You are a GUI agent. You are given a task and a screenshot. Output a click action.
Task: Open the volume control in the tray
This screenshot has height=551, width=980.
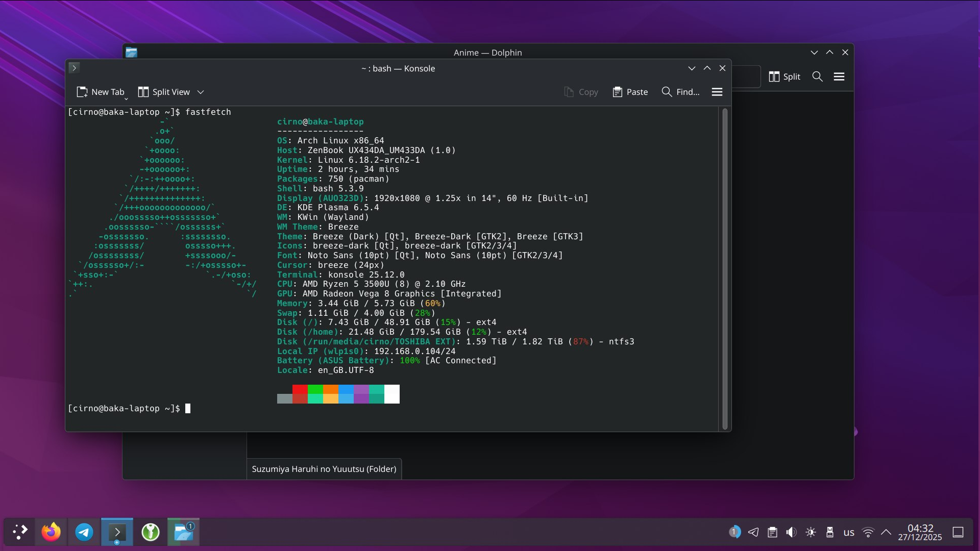[791, 532]
